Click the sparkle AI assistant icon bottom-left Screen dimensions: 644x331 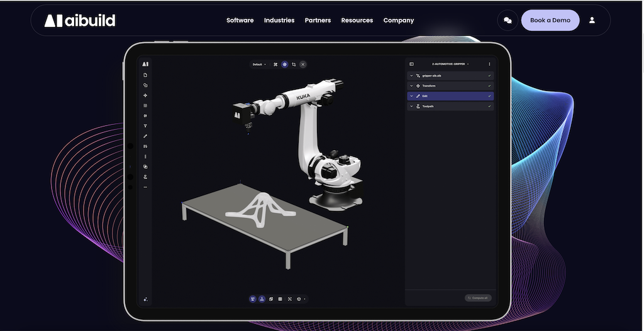coord(145,299)
